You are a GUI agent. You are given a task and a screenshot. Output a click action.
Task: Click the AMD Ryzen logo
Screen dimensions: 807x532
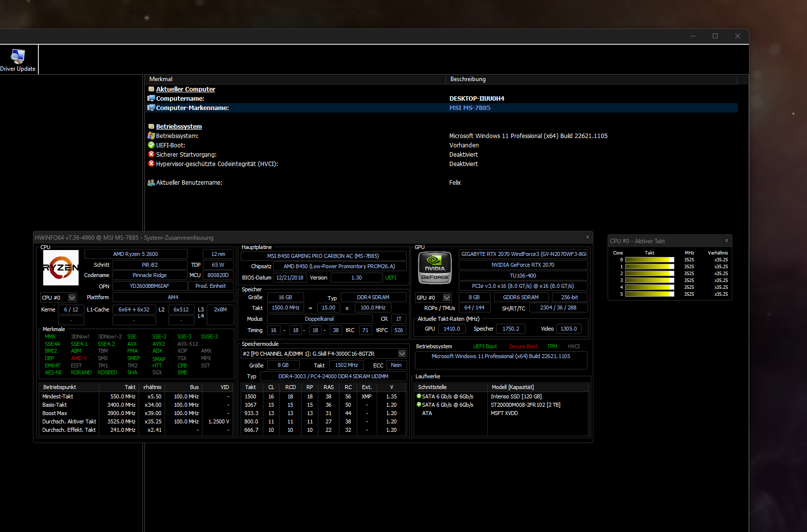pos(61,268)
